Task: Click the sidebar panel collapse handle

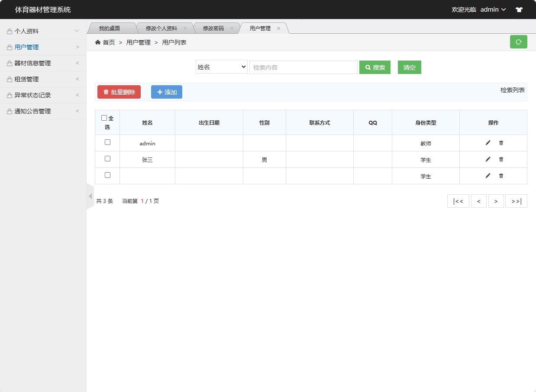Action: (90, 196)
